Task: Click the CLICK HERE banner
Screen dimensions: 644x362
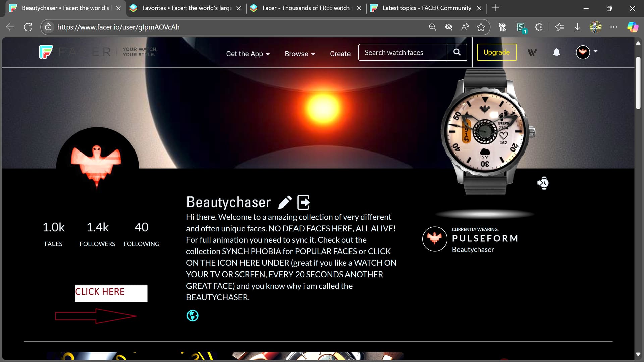Action: 111,293
